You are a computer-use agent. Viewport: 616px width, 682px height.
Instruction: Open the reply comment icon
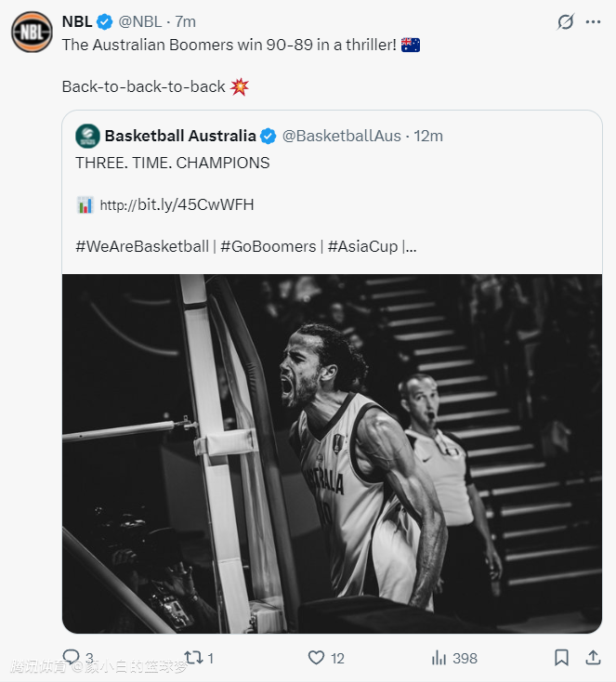pos(72,658)
